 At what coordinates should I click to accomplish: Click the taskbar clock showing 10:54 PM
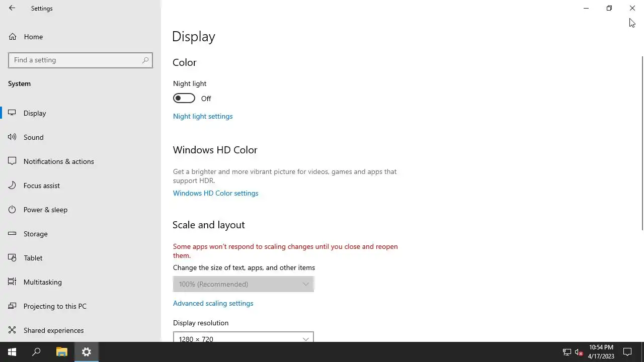[x=601, y=352]
